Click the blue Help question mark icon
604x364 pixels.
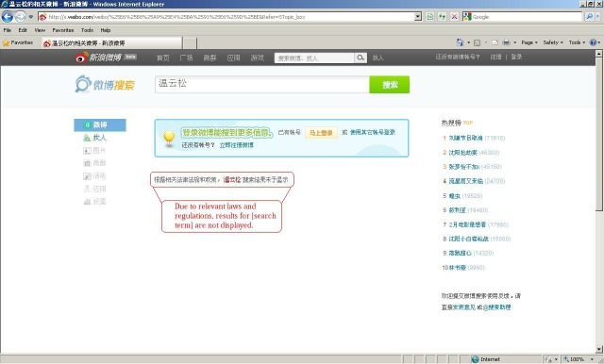tap(594, 42)
